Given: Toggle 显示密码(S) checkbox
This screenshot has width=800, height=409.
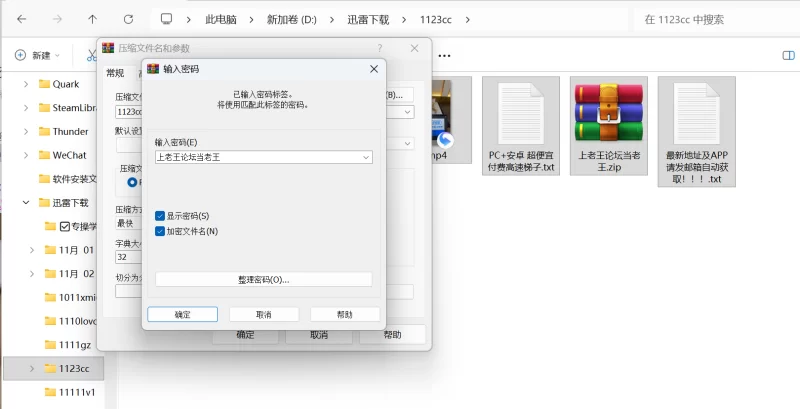Looking at the screenshot, I should click(x=160, y=216).
